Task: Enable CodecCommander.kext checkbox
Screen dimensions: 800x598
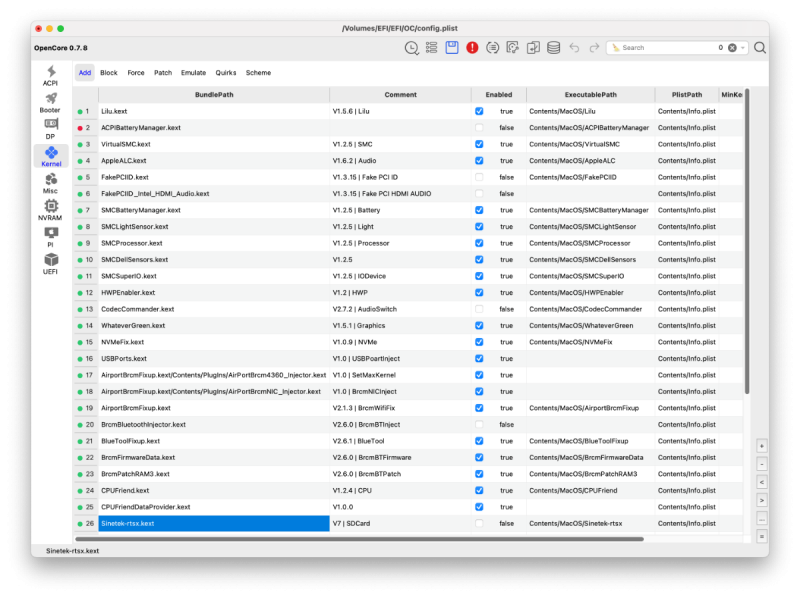Action: click(479, 309)
